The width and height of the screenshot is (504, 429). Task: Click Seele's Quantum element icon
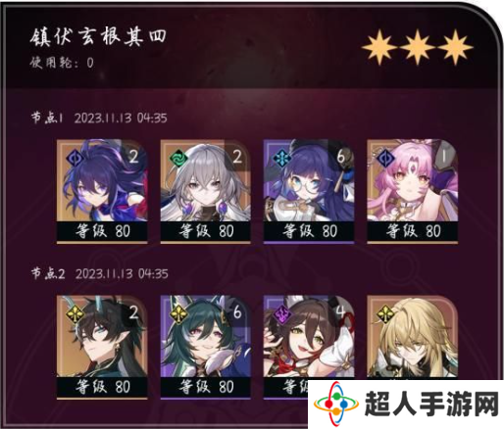click(x=74, y=158)
